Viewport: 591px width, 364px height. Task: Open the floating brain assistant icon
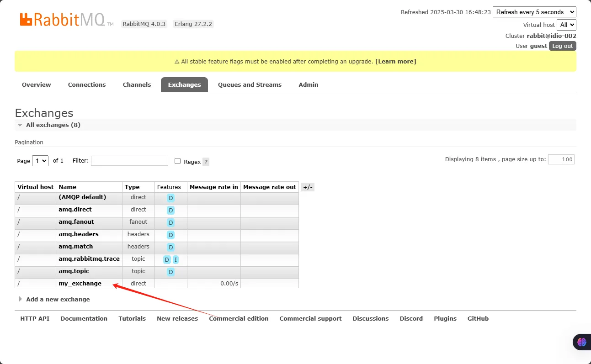[x=581, y=342]
